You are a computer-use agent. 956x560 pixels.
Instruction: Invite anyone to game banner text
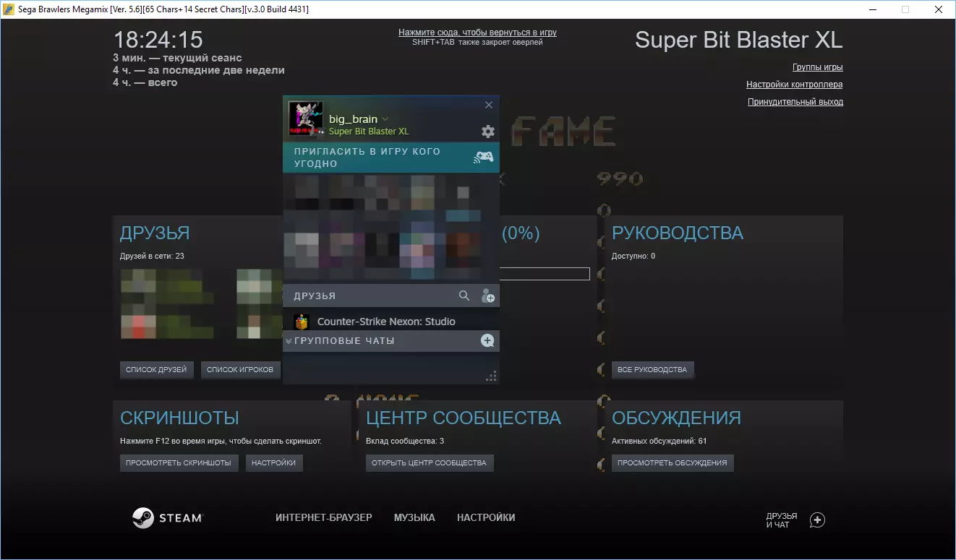367,158
